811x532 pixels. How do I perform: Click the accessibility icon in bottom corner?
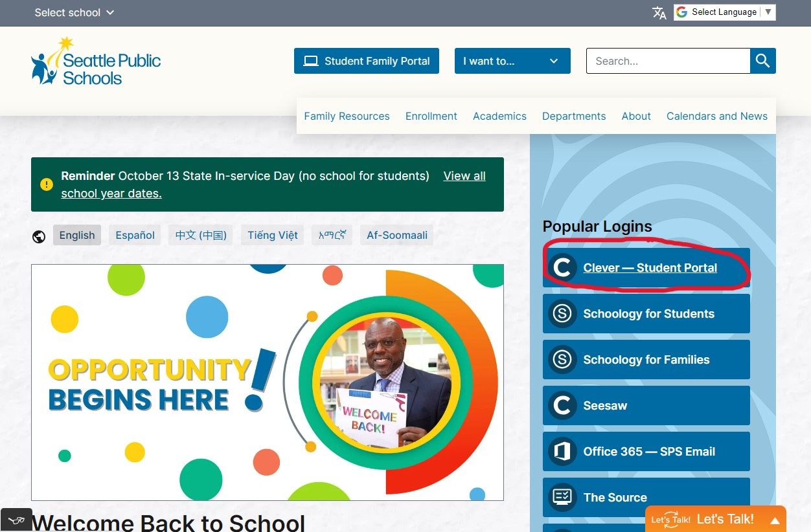(x=16, y=520)
